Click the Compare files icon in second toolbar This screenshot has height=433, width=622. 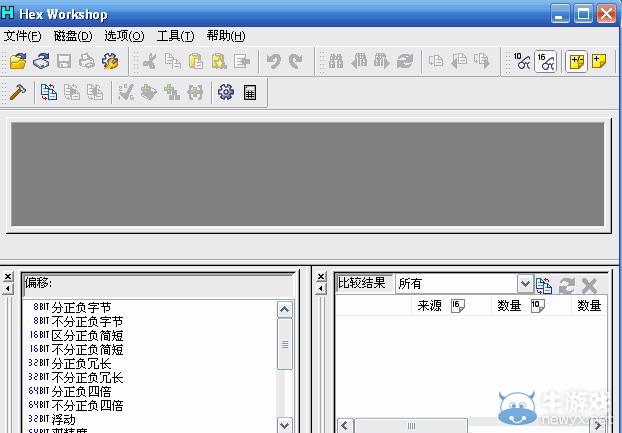click(x=49, y=92)
